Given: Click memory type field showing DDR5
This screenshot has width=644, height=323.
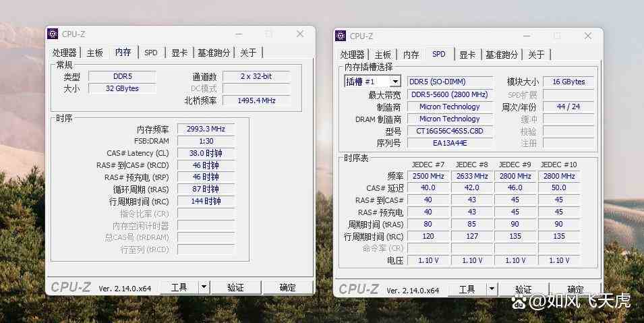Looking at the screenshot, I should pos(122,76).
